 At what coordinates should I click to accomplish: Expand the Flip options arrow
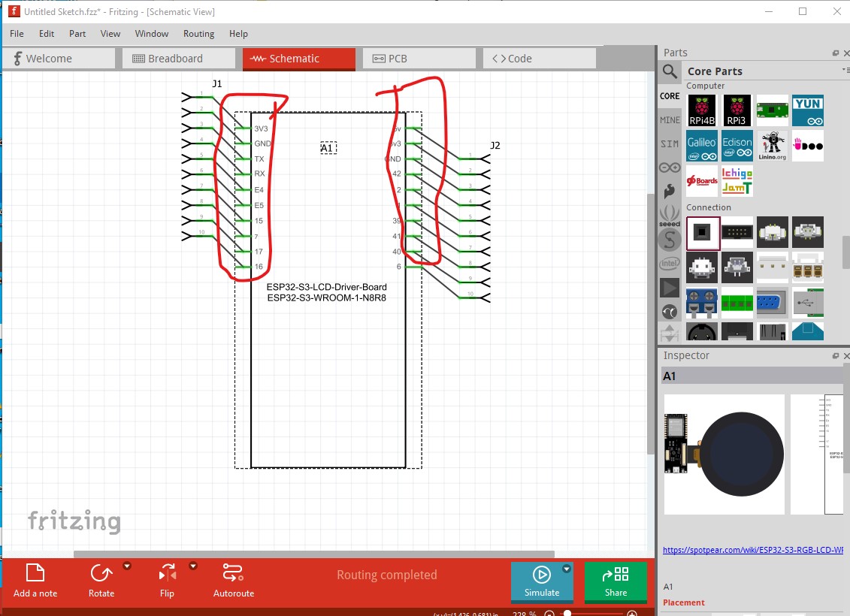point(193,566)
